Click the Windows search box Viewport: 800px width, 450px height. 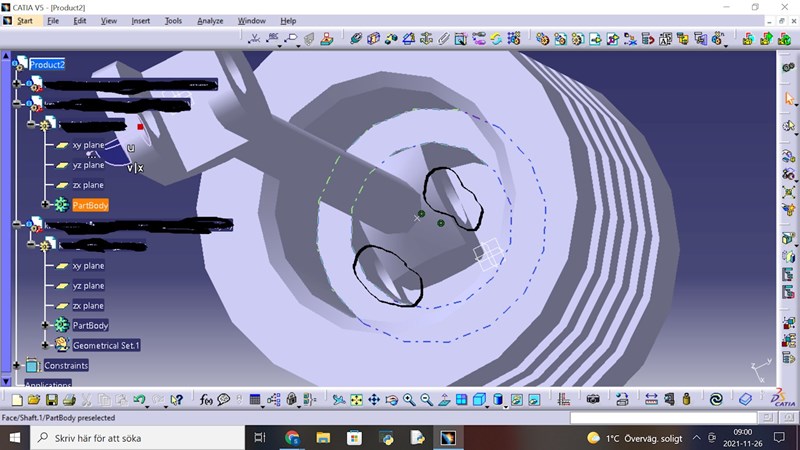[x=140, y=438]
